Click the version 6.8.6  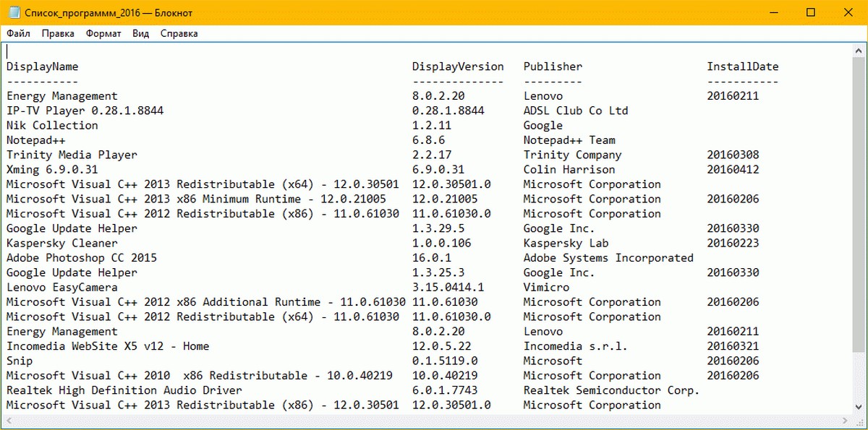click(x=429, y=140)
